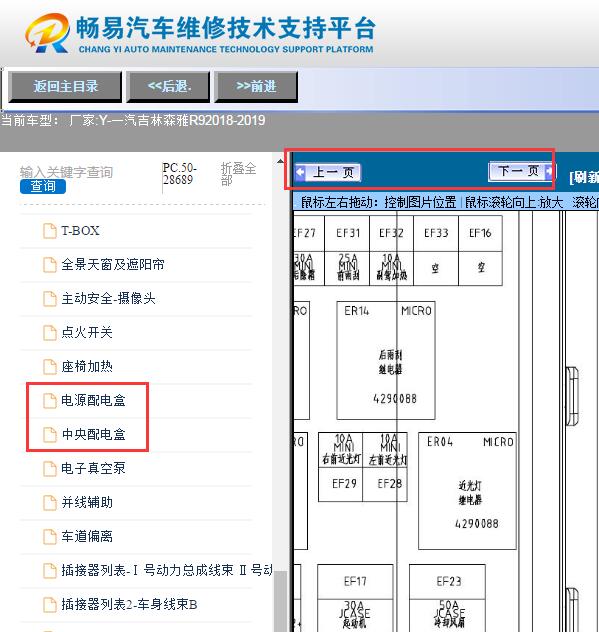The image size is (599, 632).
Task: Open 插接器列表2-车身线束B entry
Action: tap(129, 604)
